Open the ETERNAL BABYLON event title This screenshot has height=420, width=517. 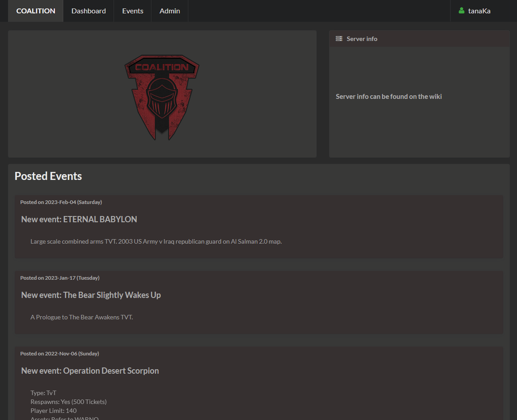(x=79, y=219)
